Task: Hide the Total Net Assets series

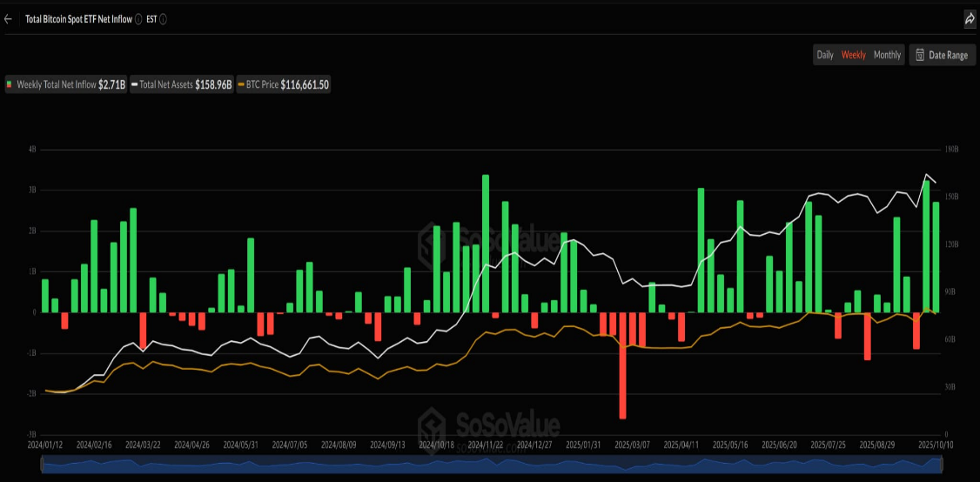Action: 182,84
